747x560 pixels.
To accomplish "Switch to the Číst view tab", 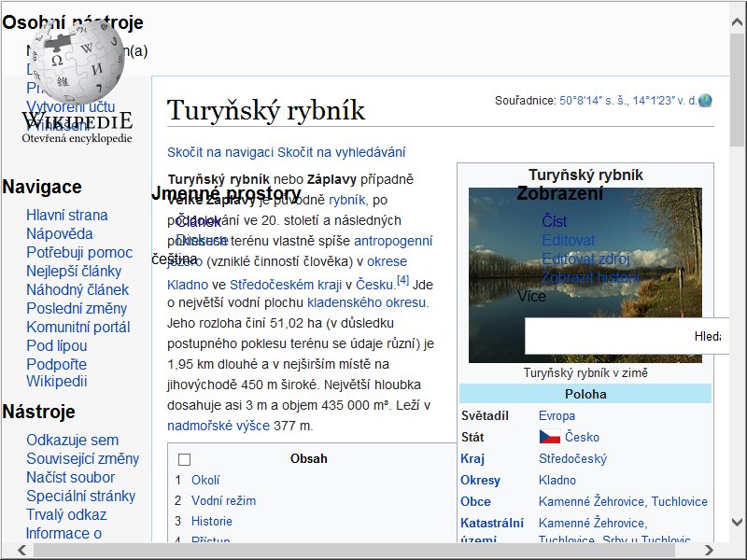I will [554, 221].
